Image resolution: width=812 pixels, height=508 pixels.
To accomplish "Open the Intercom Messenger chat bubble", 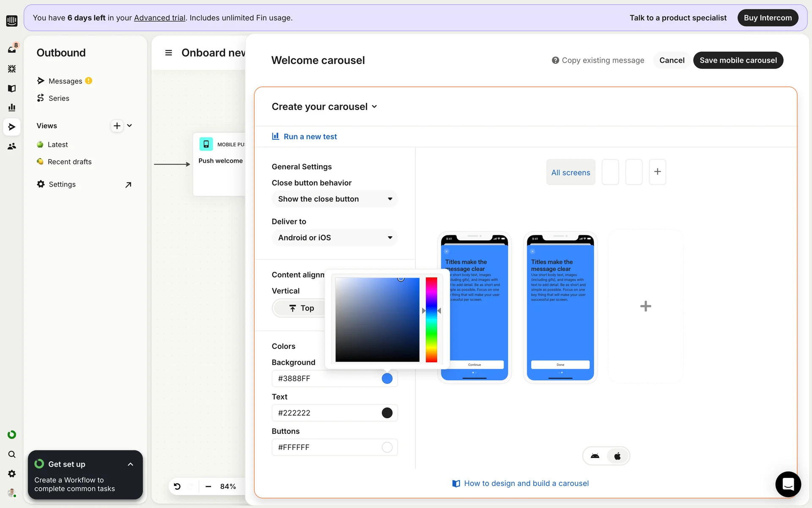I will pyautogui.click(x=788, y=484).
